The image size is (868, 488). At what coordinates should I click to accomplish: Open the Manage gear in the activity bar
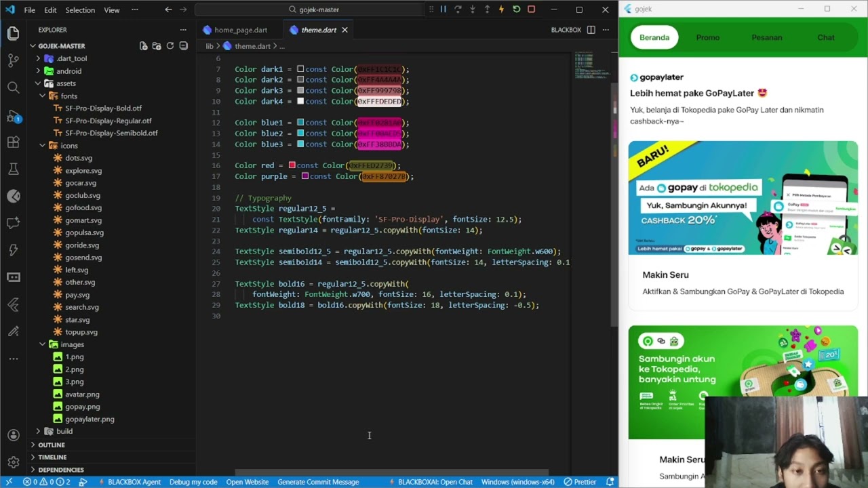click(13, 462)
